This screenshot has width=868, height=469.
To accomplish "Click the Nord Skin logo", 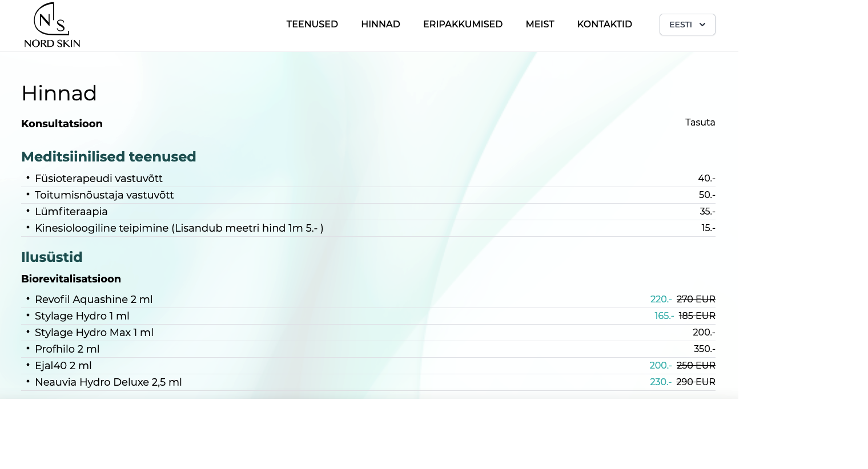I will tap(52, 25).
